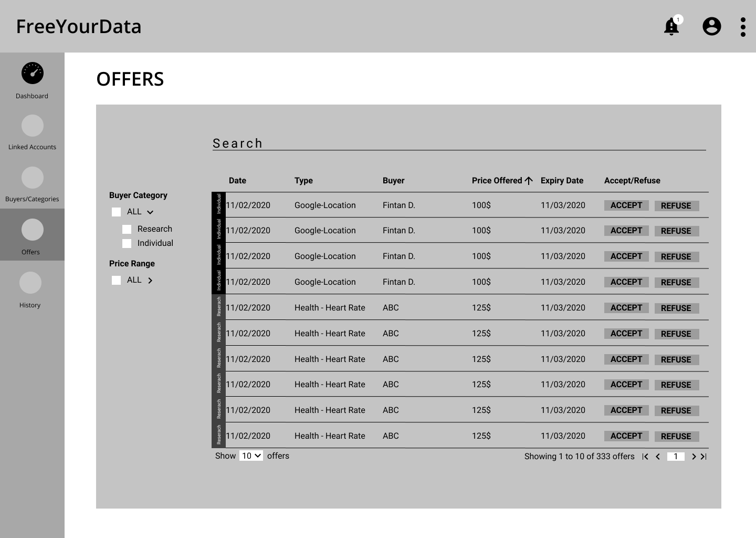Click the Linked Accounts circle icon
The height and width of the screenshot is (538, 756).
(x=33, y=126)
